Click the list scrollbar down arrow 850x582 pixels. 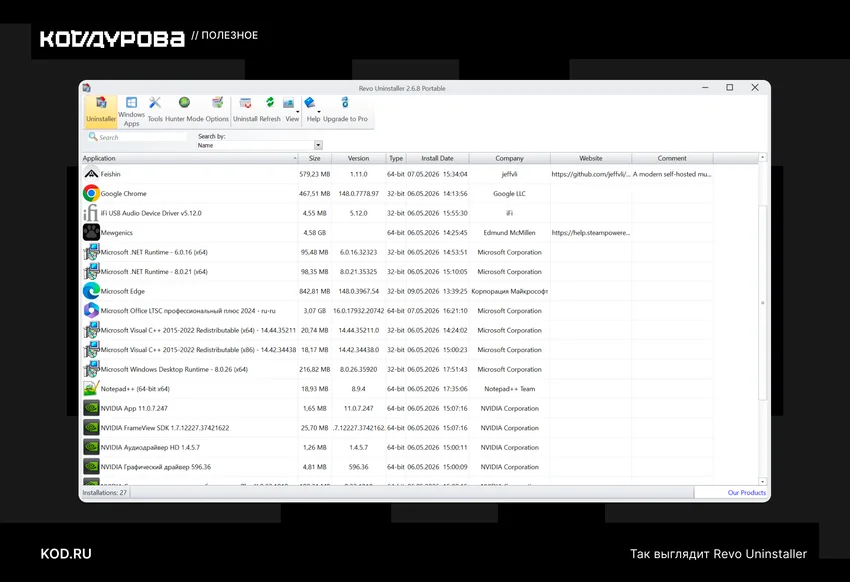[x=763, y=481]
